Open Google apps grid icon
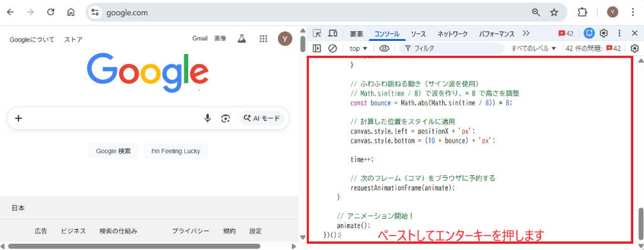 pos(264,39)
